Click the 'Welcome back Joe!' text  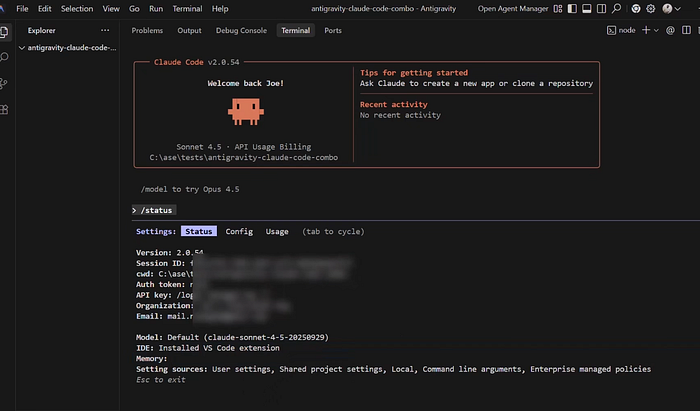(x=246, y=83)
